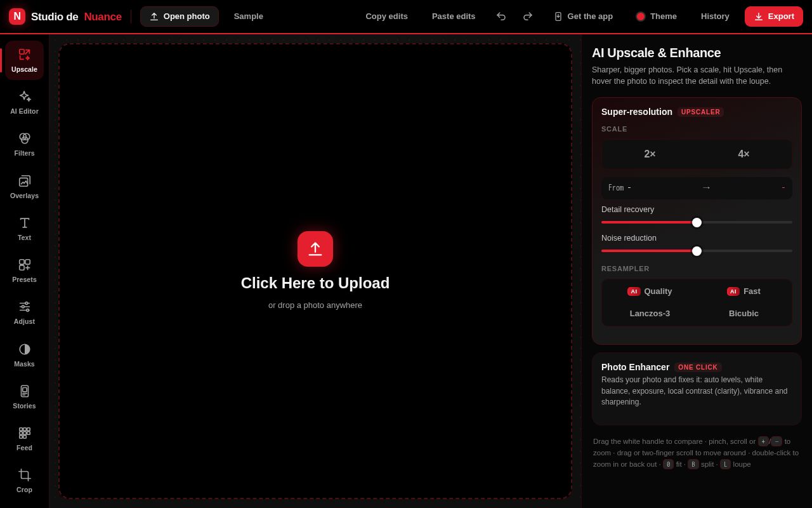Click the red upload icon on canvas

pyautogui.click(x=315, y=249)
